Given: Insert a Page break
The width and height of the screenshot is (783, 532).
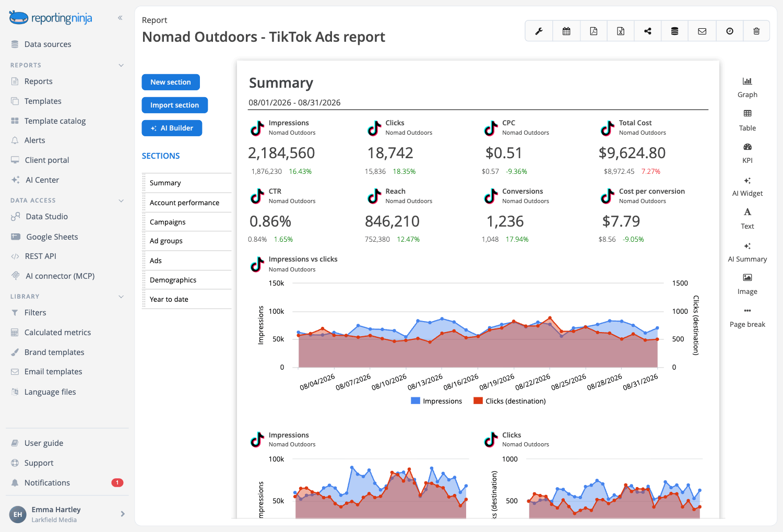Looking at the screenshot, I should 748,317.
